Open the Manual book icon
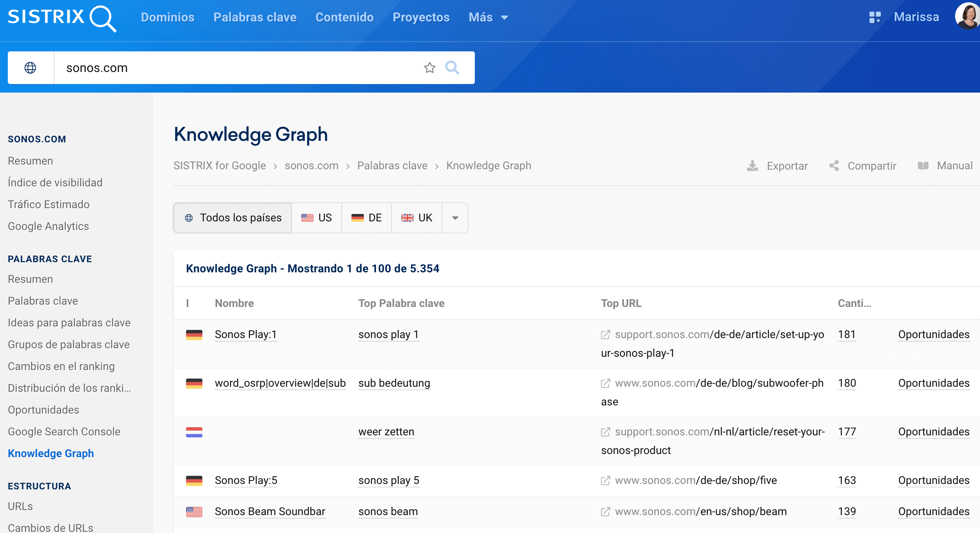Screen dimensions: 980x533 (923, 166)
